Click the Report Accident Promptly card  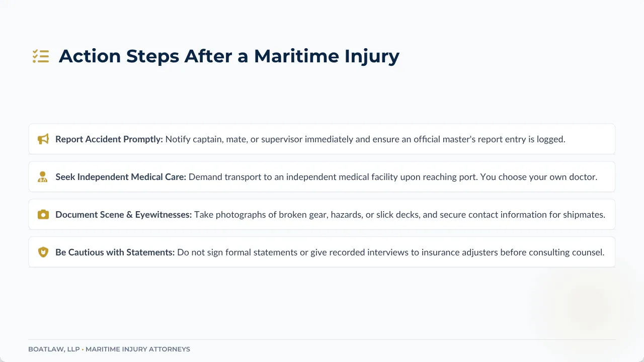point(322,139)
